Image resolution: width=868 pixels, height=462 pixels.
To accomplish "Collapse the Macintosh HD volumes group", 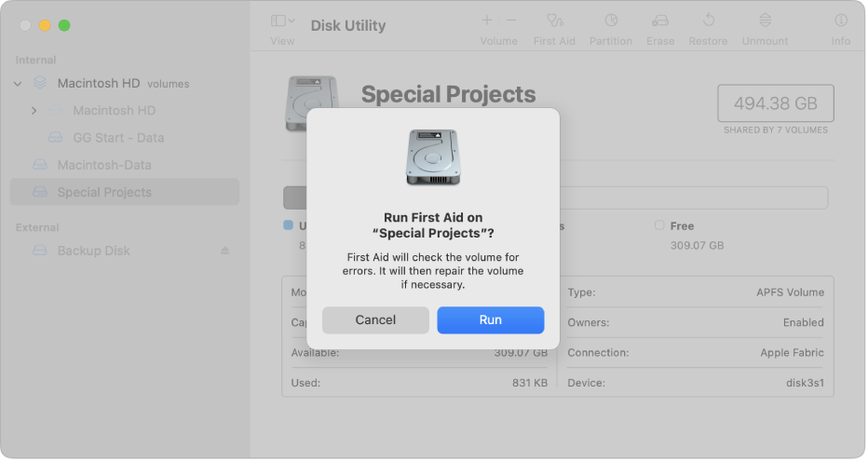I will point(18,84).
